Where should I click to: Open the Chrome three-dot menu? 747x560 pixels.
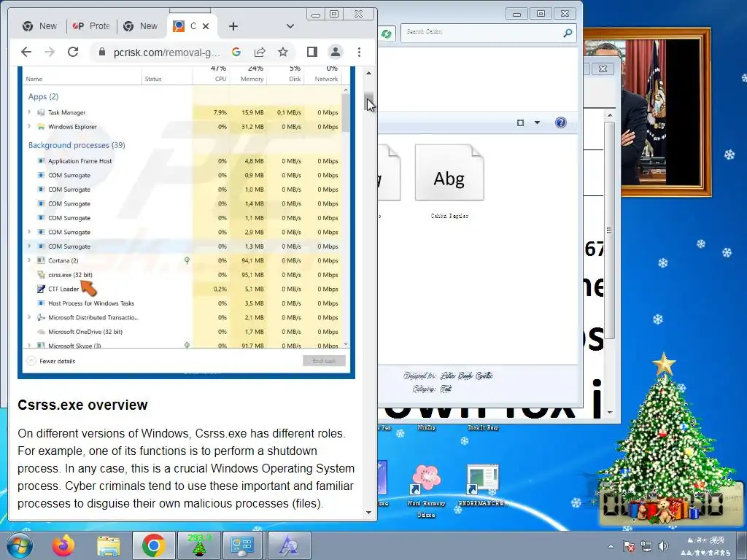point(359,52)
